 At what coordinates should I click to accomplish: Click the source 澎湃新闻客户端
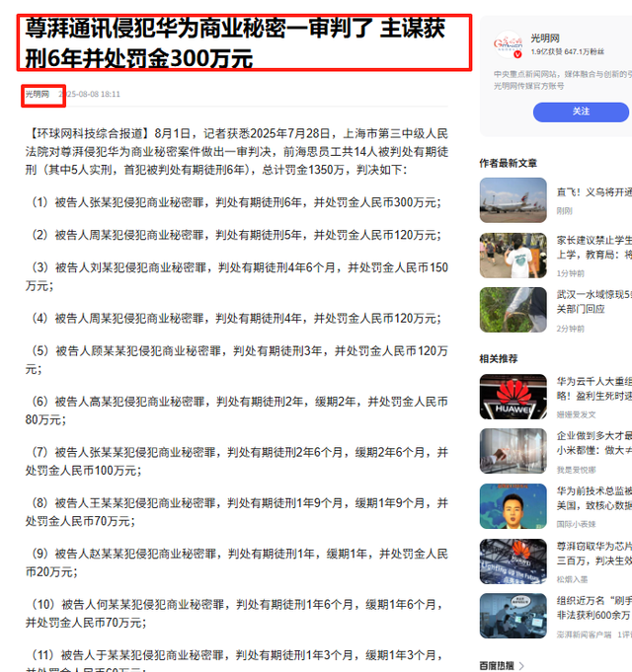coord(584,635)
